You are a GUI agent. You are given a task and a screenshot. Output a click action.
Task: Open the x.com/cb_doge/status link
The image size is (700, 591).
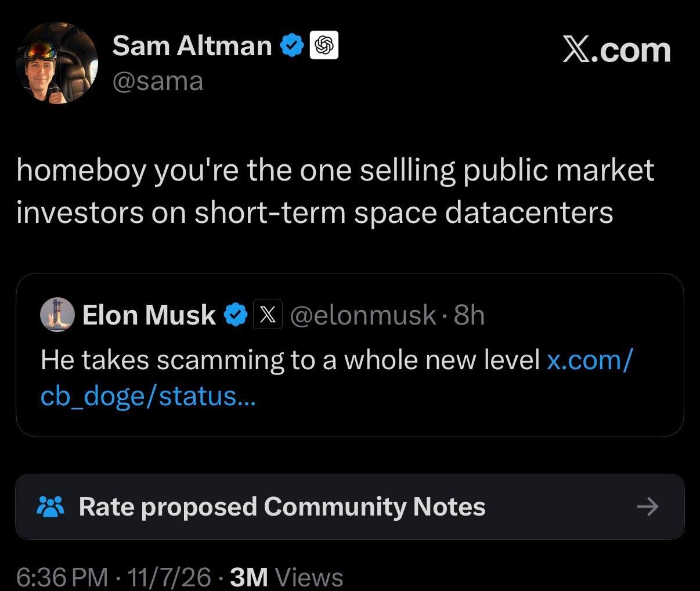337,378
